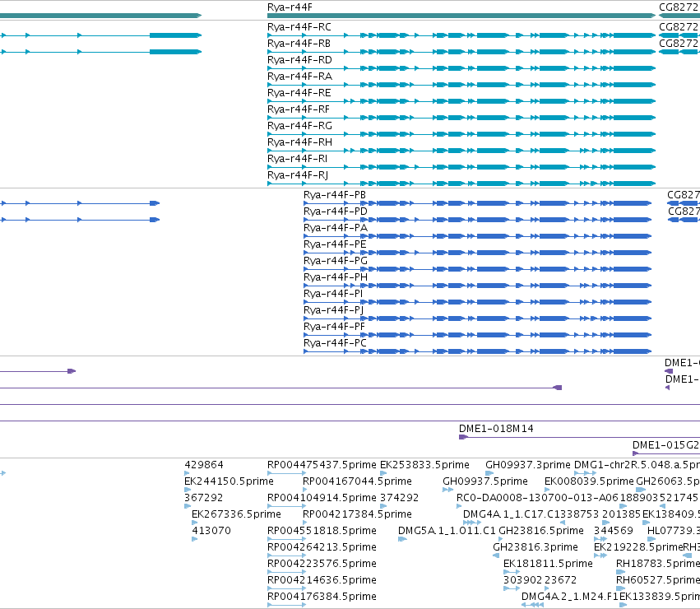Select EST label 303902
The image size is (700, 609).
point(523,580)
